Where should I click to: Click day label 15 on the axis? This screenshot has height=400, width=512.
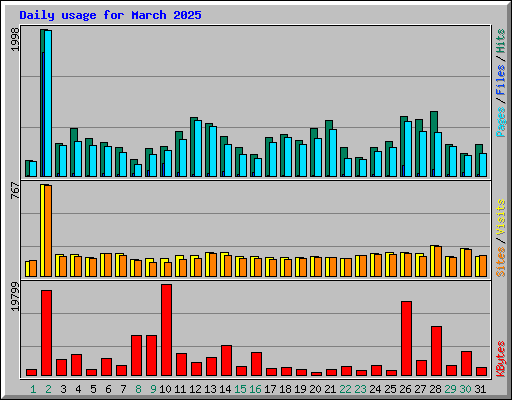click(240, 389)
